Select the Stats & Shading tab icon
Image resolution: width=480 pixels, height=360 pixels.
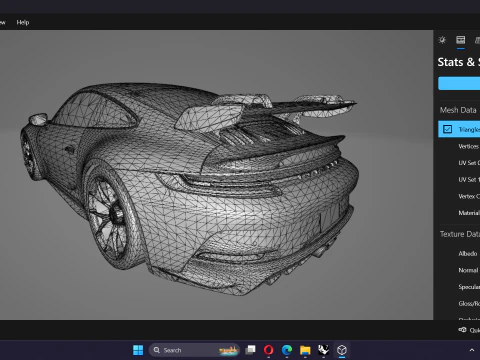pos(461,40)
